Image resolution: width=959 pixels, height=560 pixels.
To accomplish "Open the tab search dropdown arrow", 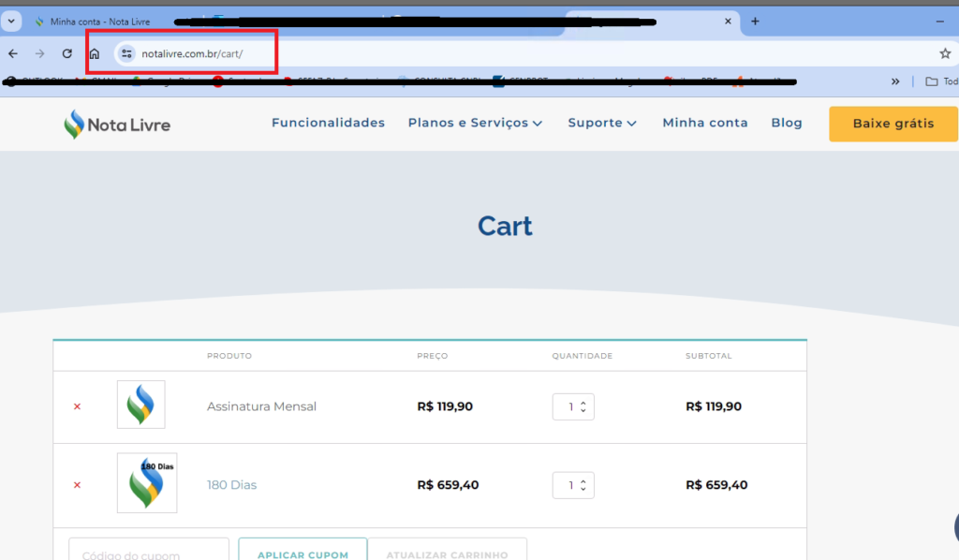I will [10, 22].
